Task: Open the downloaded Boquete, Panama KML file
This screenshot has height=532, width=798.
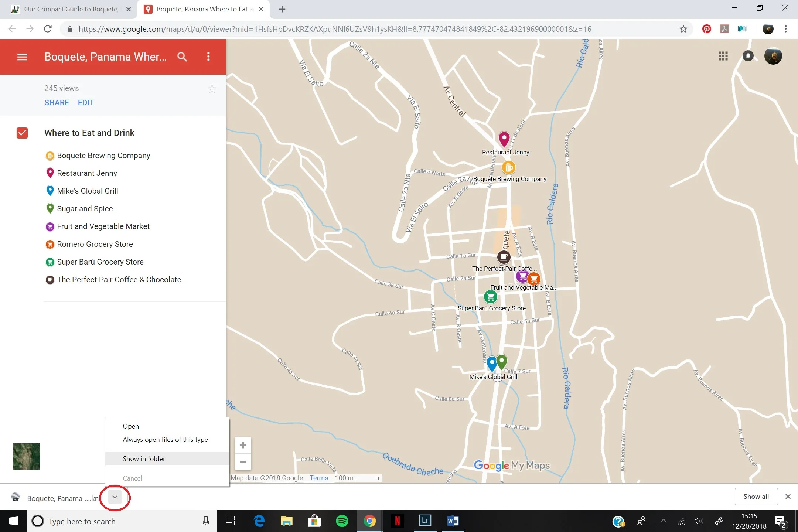Action: [57, 498]
